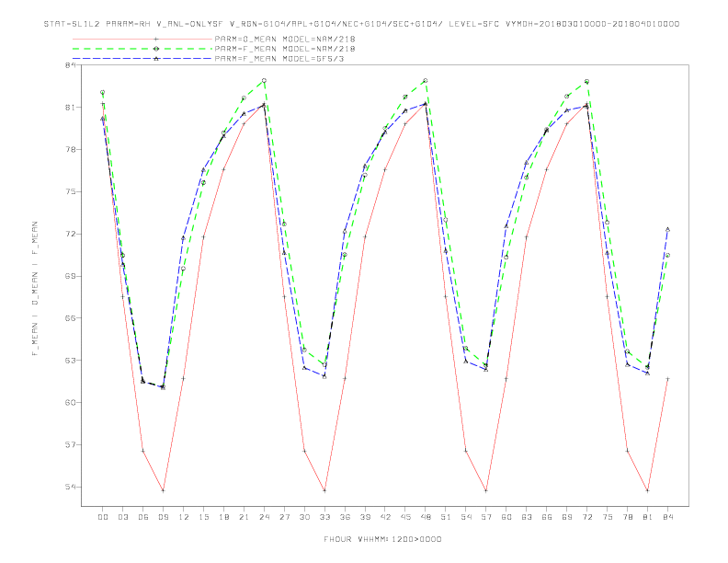Click blue triangle data point at hour 12
This screenshot has height=563, width=728.
(x=184, y=238)
